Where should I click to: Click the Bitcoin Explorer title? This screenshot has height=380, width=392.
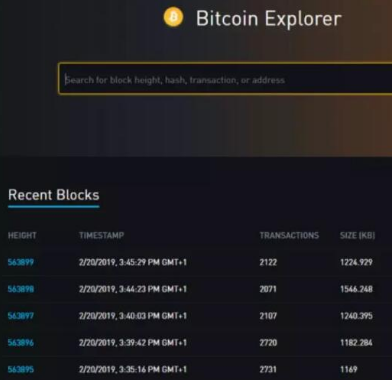[x=269, y=19]
